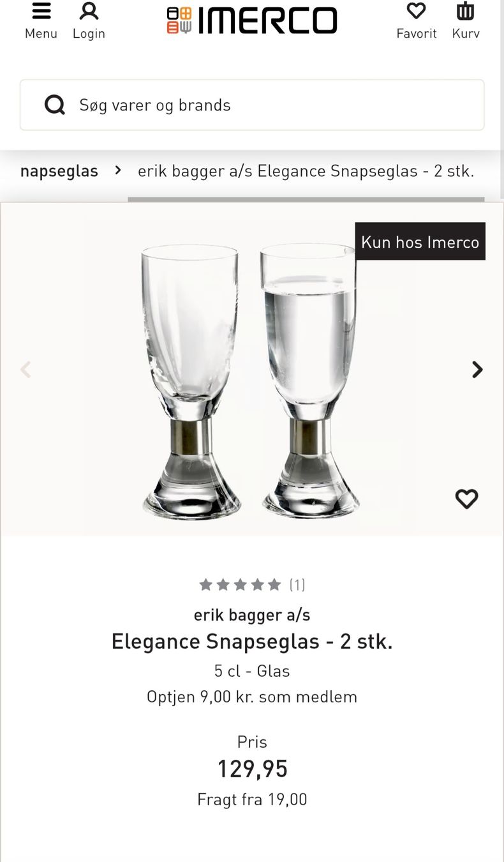Image resolution: width=504 pixels, height=862 pixels.
Task: Click the Imerco logo
Action: [x=252, y=20]
